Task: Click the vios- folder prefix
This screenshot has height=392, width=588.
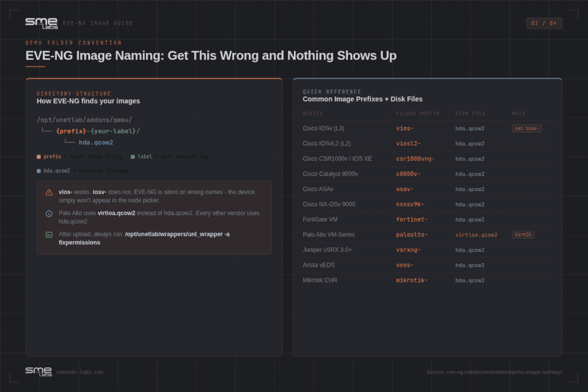Action: [405, 129]
